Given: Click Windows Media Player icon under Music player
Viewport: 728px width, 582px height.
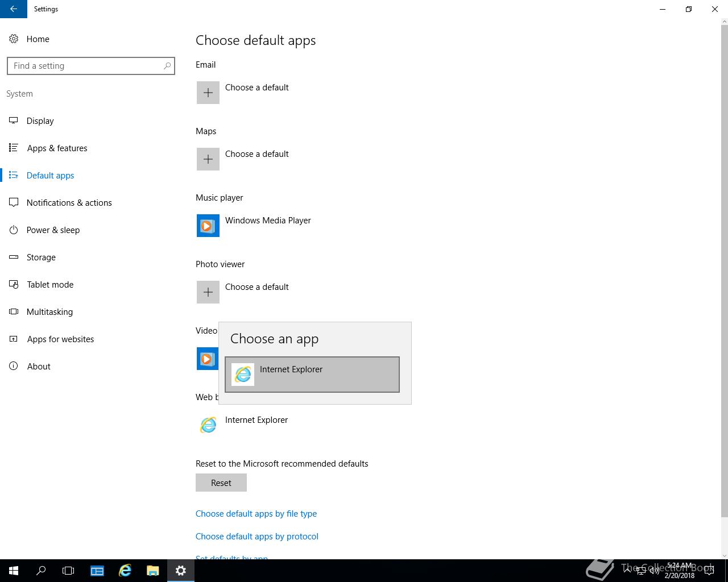Looking at the screenshot, I should tap(208, 226).
